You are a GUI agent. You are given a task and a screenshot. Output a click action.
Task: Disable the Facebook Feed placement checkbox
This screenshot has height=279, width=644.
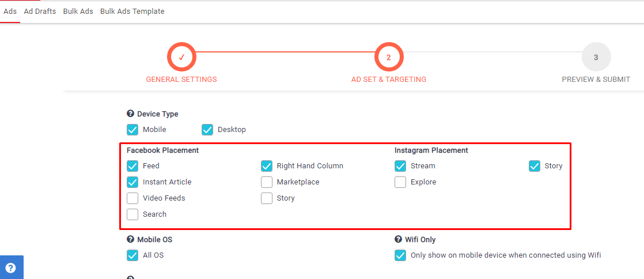pyautogui.click(x=132, y=166)
